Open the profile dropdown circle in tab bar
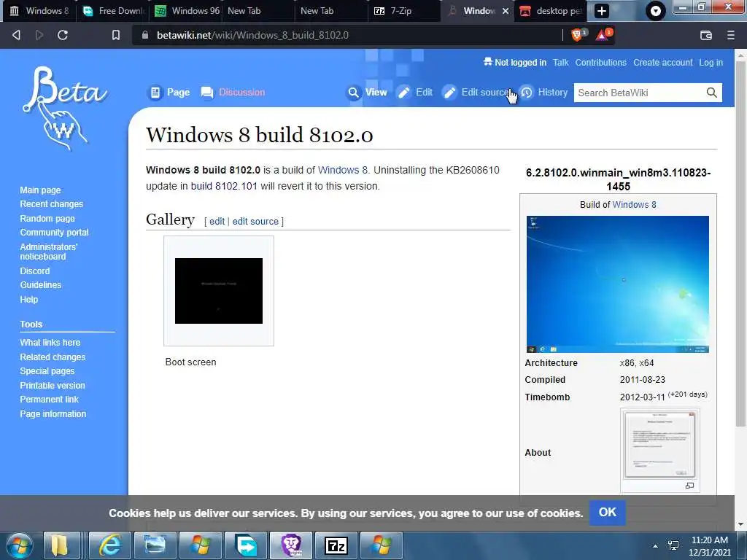The width and height of the screenshot is (747, 560). [x=656, y=12]
